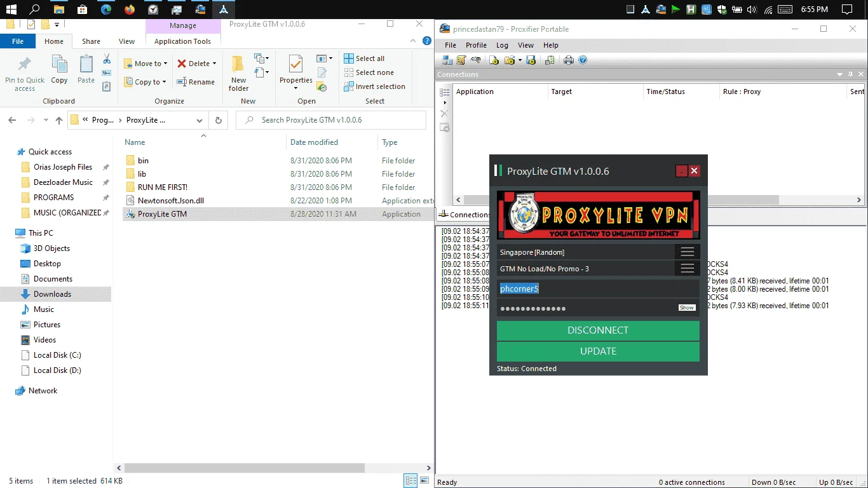Open the Copy to dropdown
This screenshot has height=488, width=868.
click(x=145, y=82)
